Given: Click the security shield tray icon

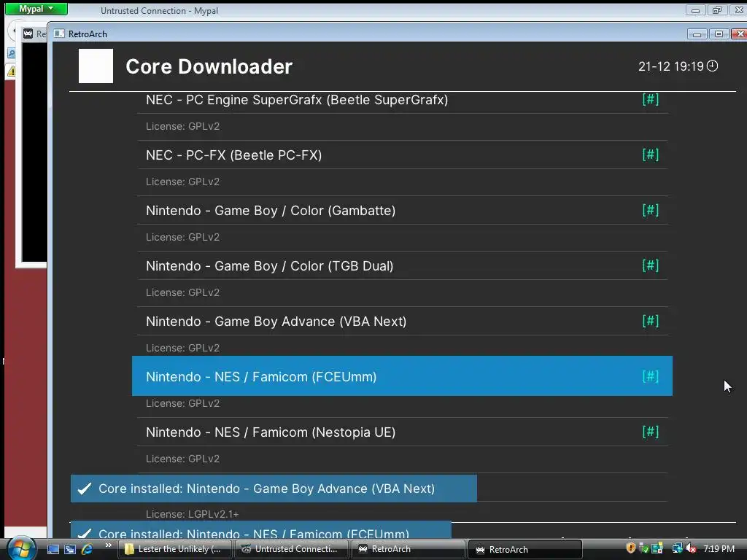Looking at the screenshot, I should pos(631,548).
